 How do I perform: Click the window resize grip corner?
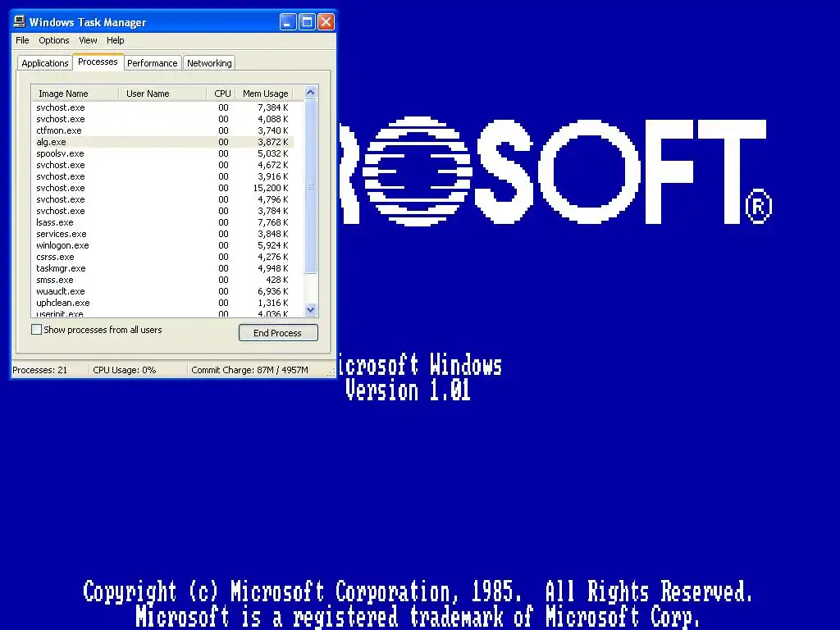pyautogui.click(x=331, y=372)
